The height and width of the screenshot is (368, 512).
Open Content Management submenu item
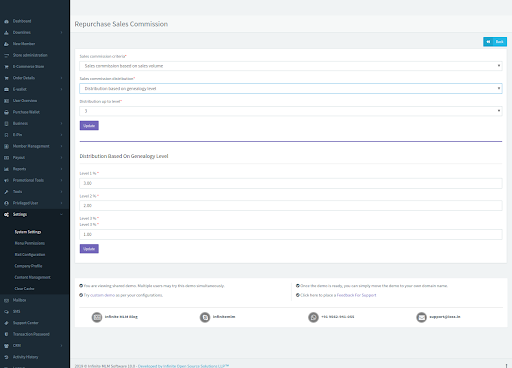(x=33, y=277)
